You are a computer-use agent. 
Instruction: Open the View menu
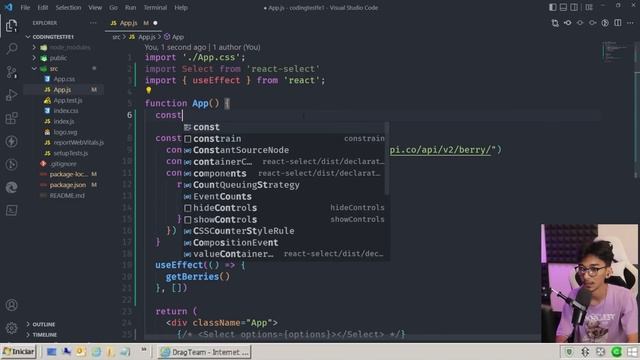[95, 7]
